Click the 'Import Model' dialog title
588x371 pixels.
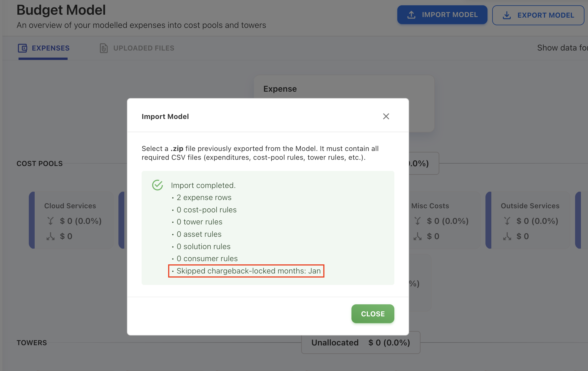click(x=165, y=117)
